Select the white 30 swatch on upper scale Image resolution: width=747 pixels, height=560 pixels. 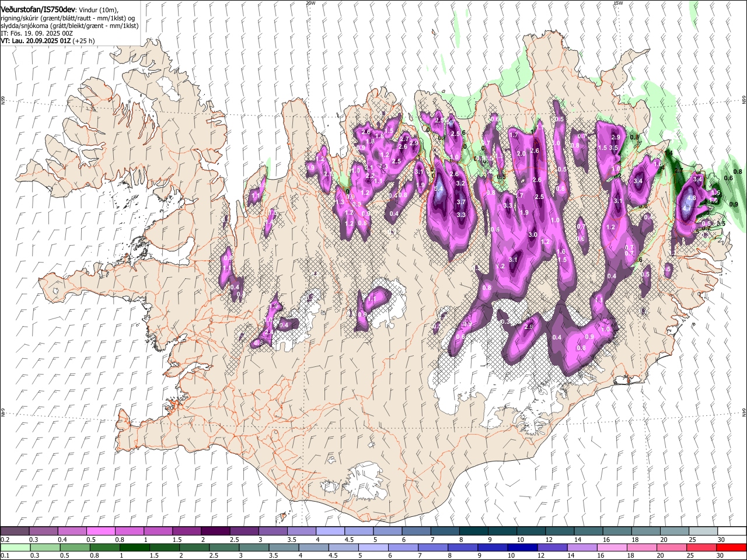pyautogui.click(x=732, y=531)
